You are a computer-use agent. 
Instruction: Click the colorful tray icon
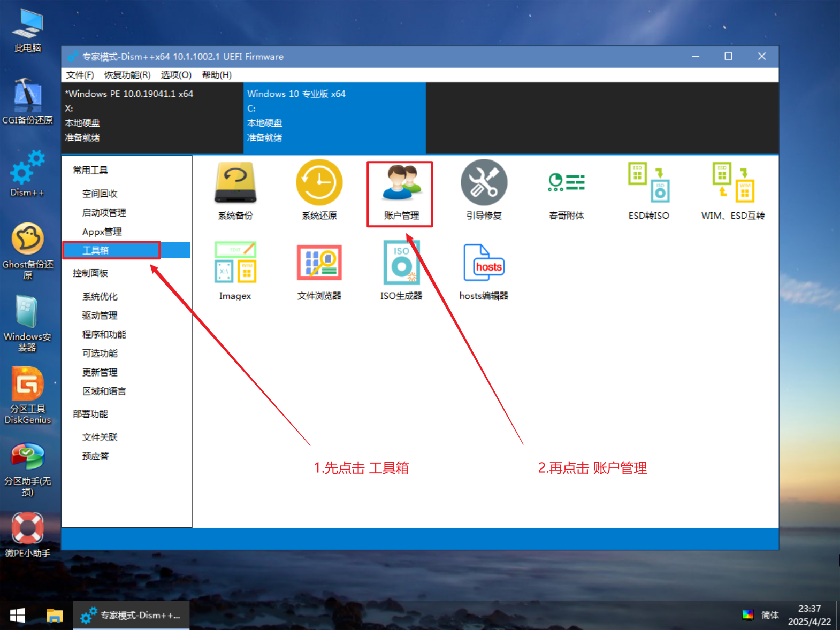748,615
